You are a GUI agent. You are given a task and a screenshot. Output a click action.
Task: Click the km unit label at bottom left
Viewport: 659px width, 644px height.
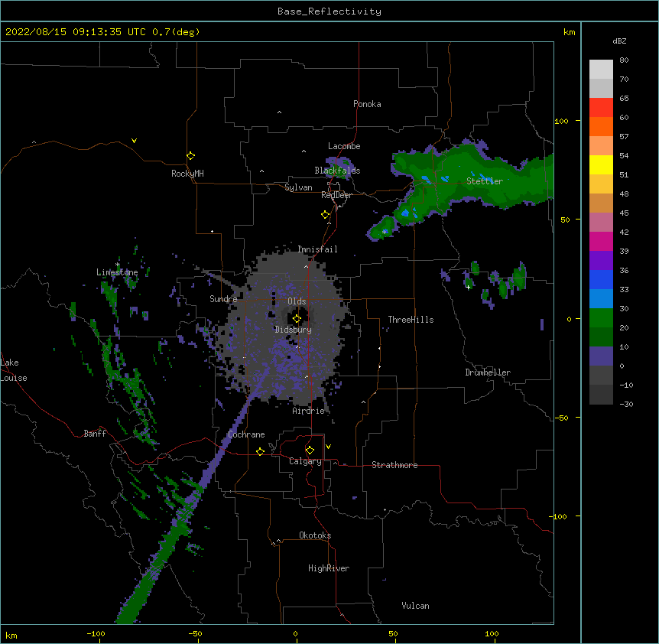[x=11, y=635]
